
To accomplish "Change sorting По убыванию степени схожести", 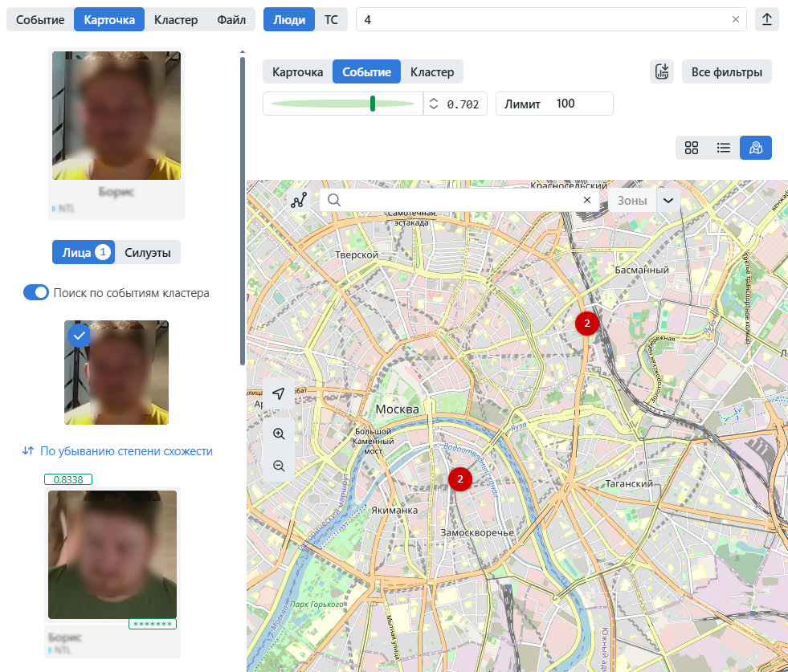I will pyautogui.click(x=116, y=452).
